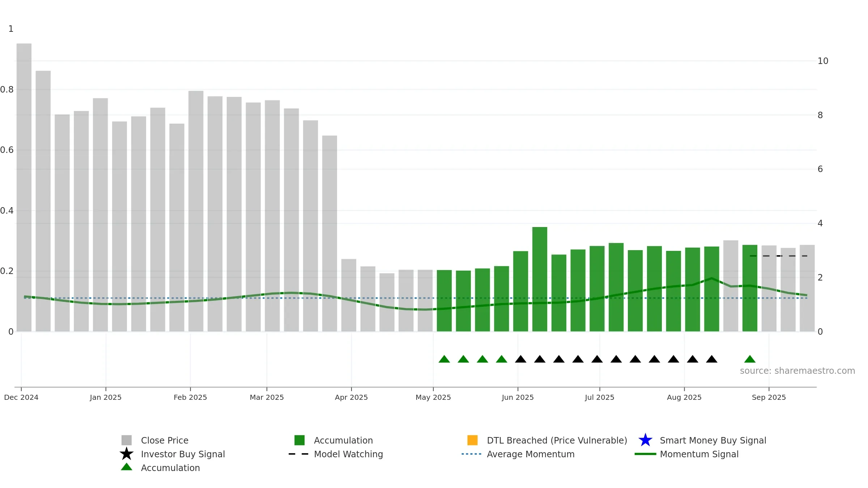The width and height of the screenshot is (868, 488).
Task: Click the Sep 2025 axis label
Action: pyautogui.click(x=769, y=397)
